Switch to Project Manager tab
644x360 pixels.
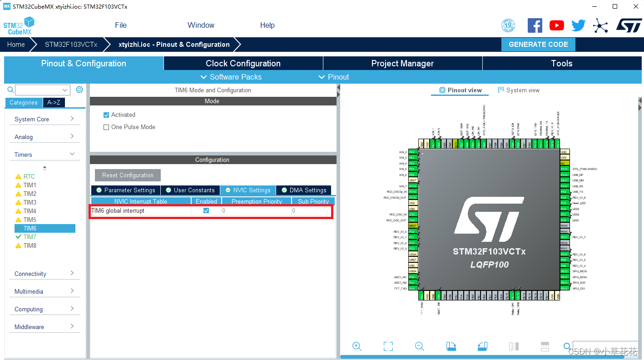coord(402,63)
